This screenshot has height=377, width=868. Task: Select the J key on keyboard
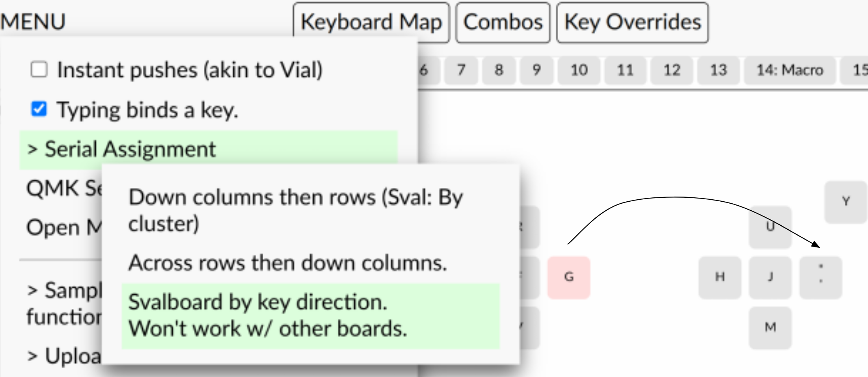coord(770,277)
